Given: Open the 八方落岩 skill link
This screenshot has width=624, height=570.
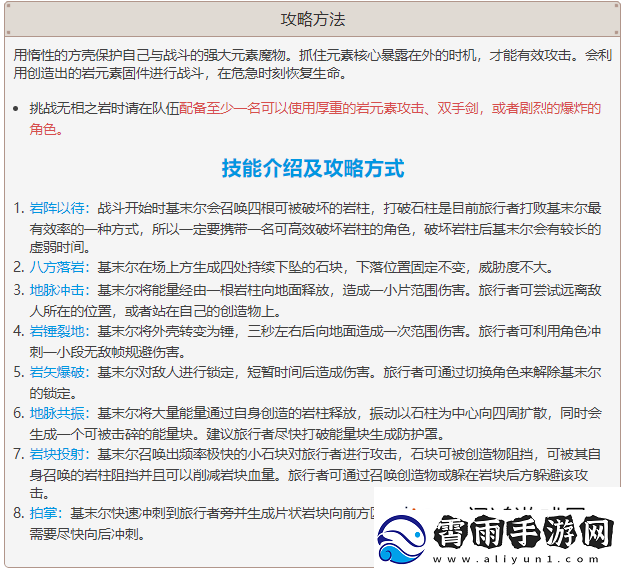Looking at the screenshot, I should [x=57, y=267].
